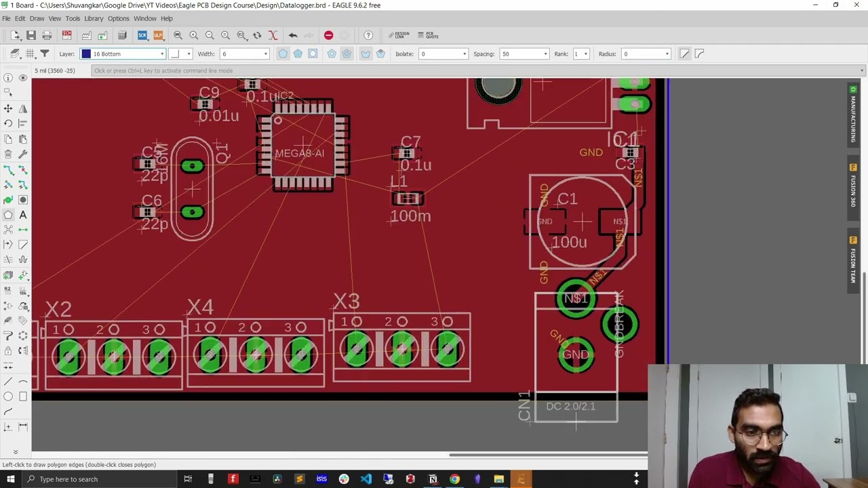Select the Change wrench tool

click(x=23, y=154)
